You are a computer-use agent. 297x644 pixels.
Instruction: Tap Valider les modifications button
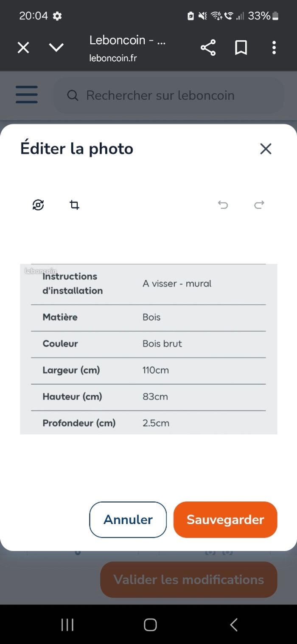[x=188, y=579]
